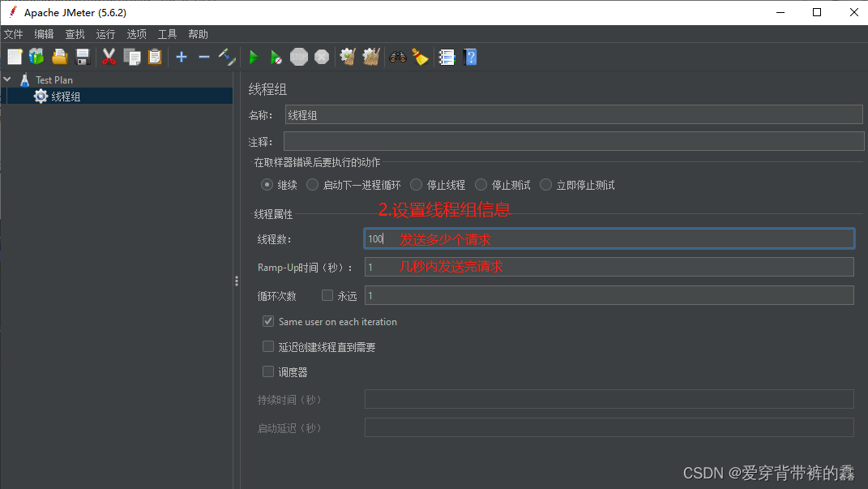Open Help with question mark icon
Viewport: 868px width, 489px height.
(x=470, y=57)
